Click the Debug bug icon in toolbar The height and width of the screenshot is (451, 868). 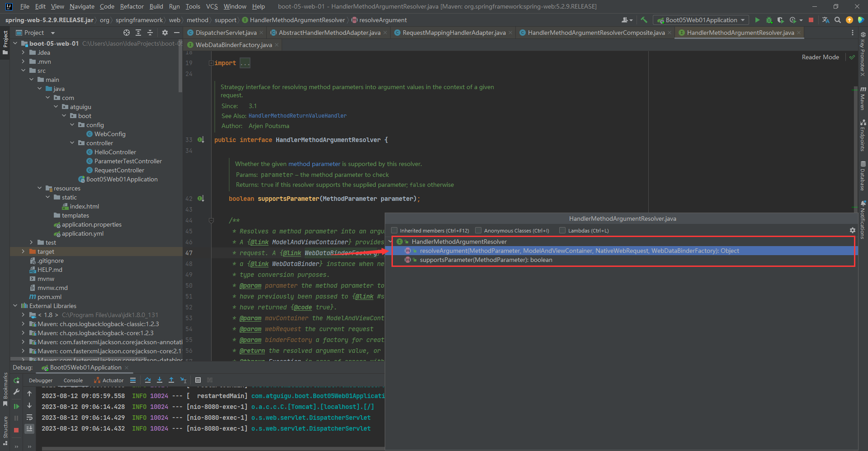[769, 20]
